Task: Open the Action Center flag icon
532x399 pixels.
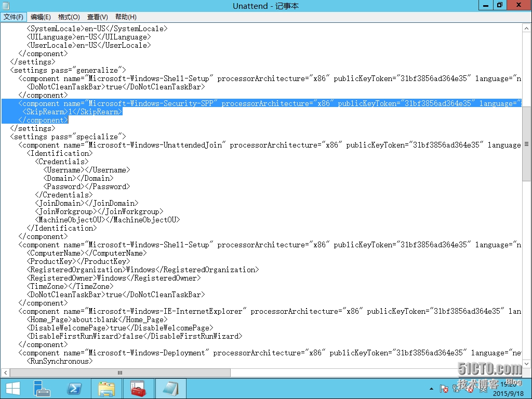Action: [x=444, y=389]
